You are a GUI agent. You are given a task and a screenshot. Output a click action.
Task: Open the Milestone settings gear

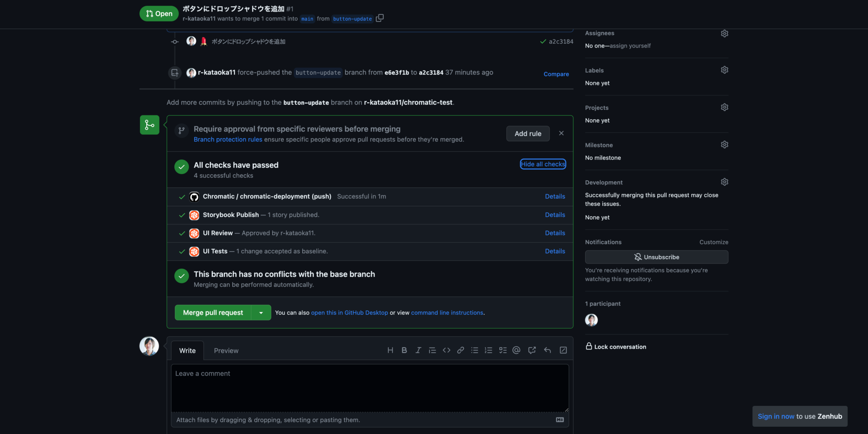click(724, 144)
